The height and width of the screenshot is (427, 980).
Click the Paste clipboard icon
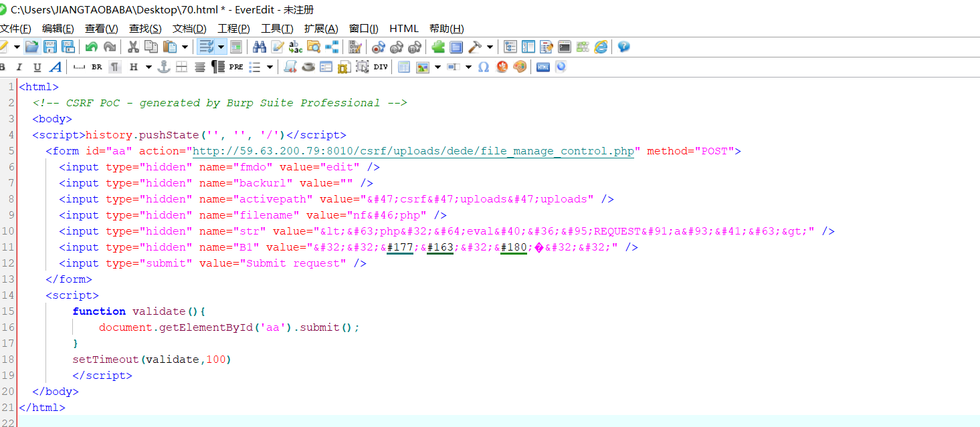(170, 47)
